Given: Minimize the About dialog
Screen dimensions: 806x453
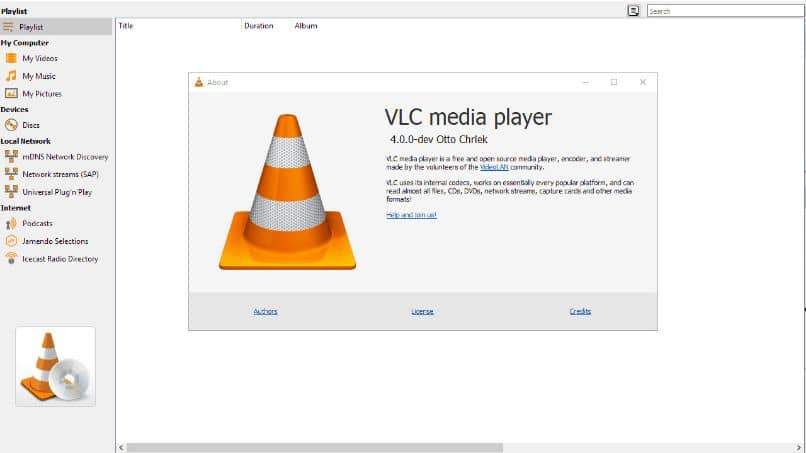Looking at the screenshot, I should pyautogui.click(x=585, y=82).
